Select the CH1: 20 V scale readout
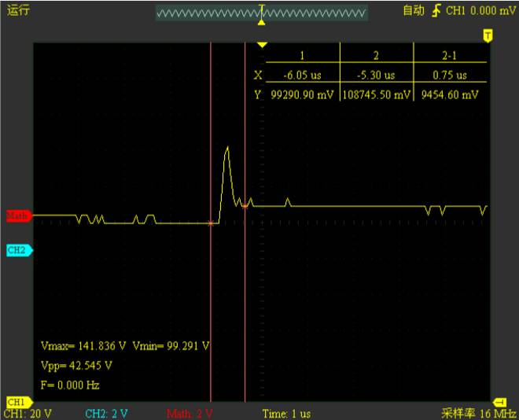 point(29,414)
